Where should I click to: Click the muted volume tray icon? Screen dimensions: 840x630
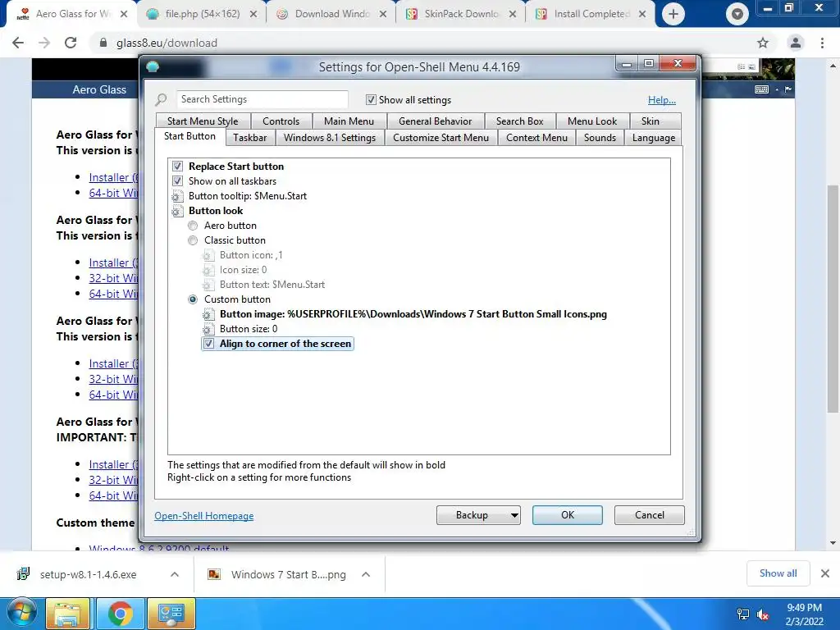click(763, 614)
